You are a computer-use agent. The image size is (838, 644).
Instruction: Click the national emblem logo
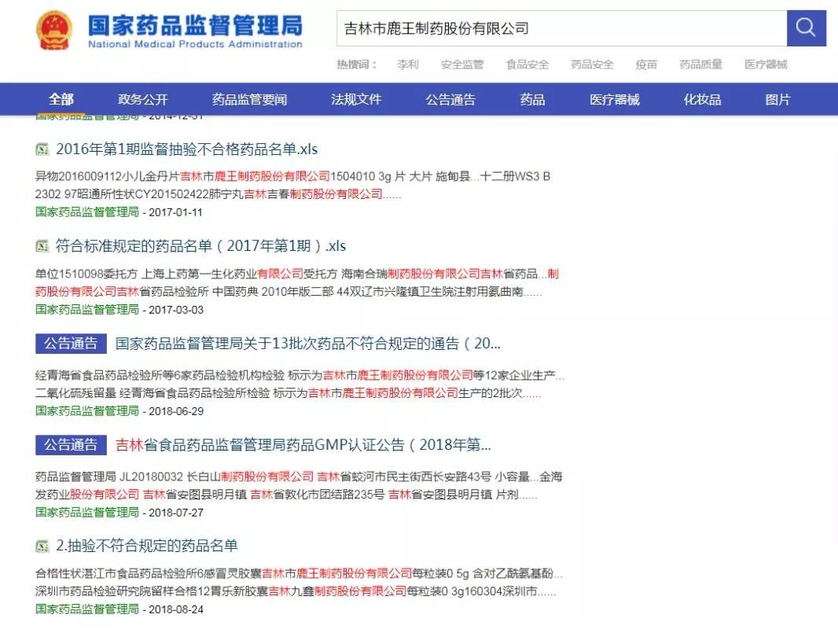54,31
